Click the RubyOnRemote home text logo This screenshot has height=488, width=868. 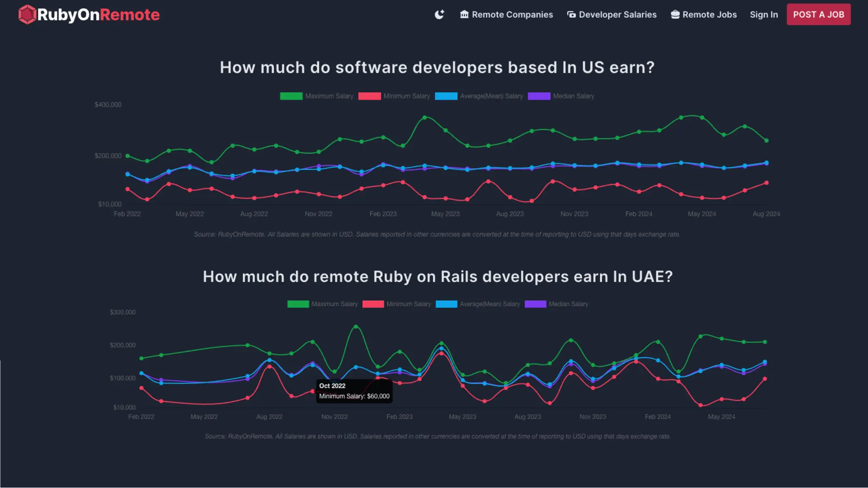pyautogui.click(x=98, y=15)
